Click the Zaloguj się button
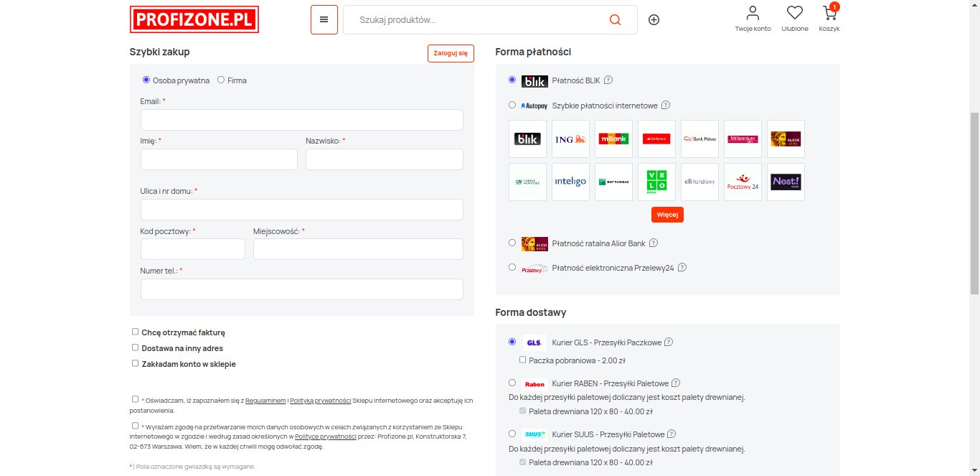The width and height of the screenshot is (980, 476). [451, 53]
